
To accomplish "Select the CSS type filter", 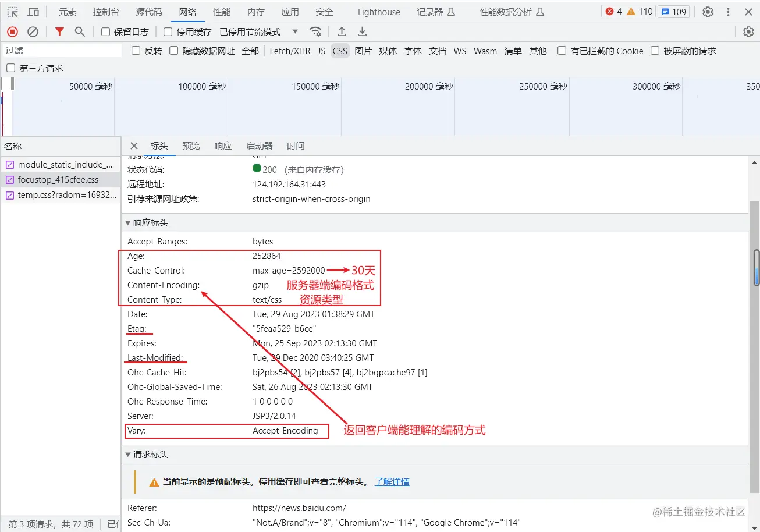I will click(340, 51).
